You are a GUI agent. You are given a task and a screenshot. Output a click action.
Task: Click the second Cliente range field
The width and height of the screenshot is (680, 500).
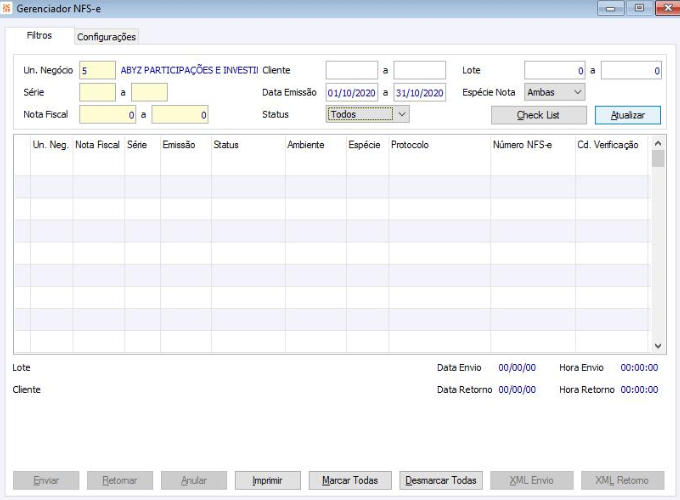click(x=419, y=70)
